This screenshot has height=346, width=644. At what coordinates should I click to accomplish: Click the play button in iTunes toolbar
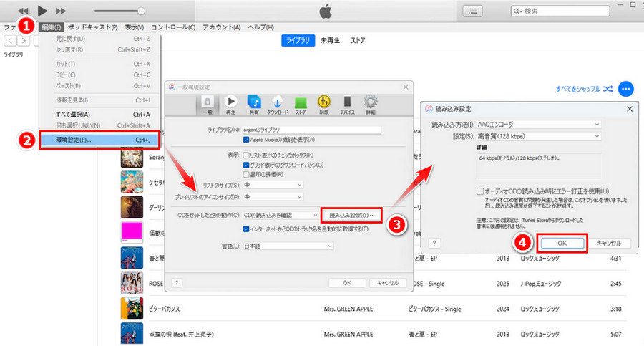point(42,11)
